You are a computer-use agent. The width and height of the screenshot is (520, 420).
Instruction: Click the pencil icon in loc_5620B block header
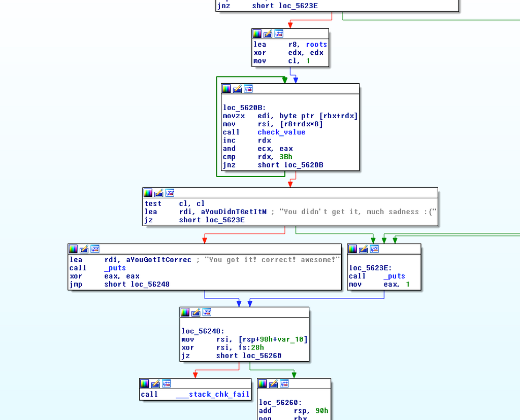238,89
